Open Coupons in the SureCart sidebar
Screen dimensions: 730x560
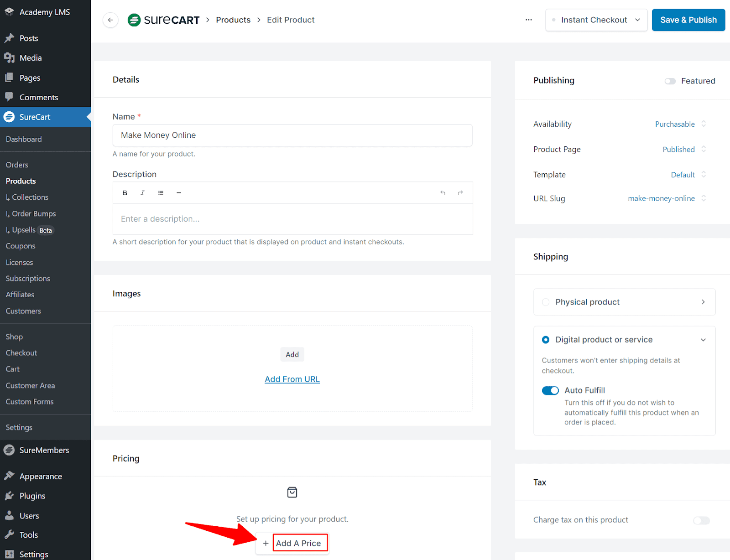click(21, 246)
